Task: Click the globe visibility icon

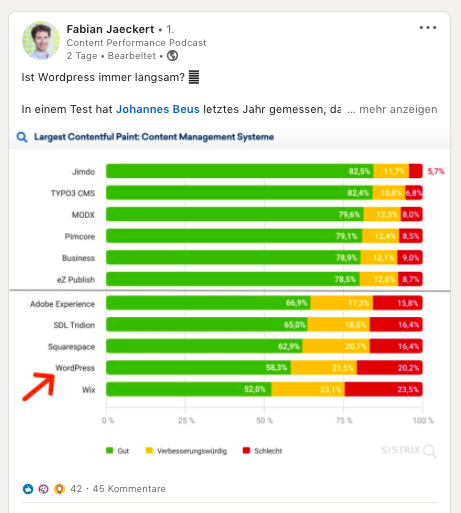Action: click(172, 56)
